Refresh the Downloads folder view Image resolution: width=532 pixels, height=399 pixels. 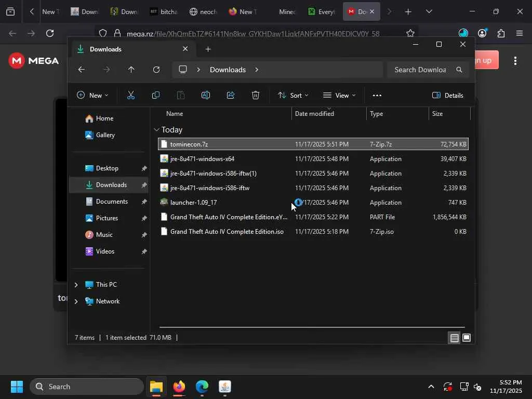tap(156, 70)
